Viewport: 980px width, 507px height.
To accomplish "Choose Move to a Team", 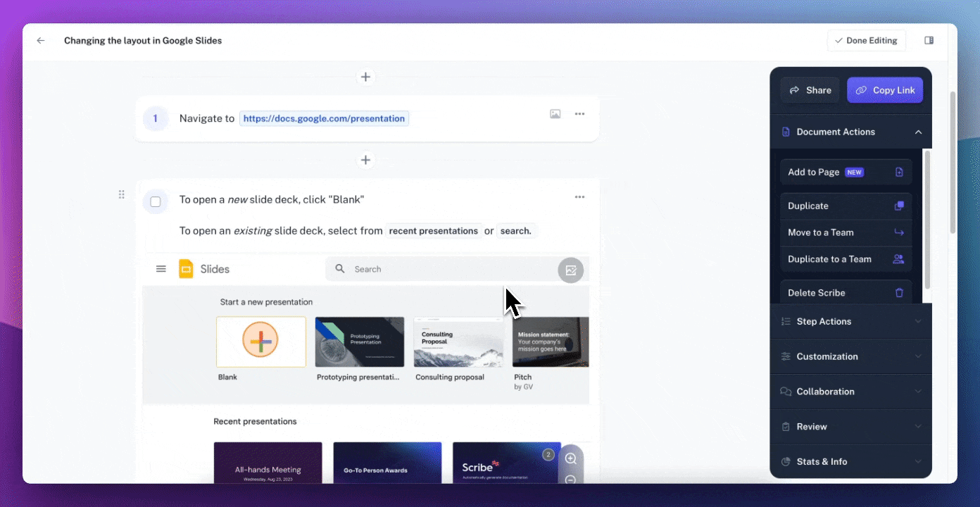I will pyautogui.click(x=846, y=232).
